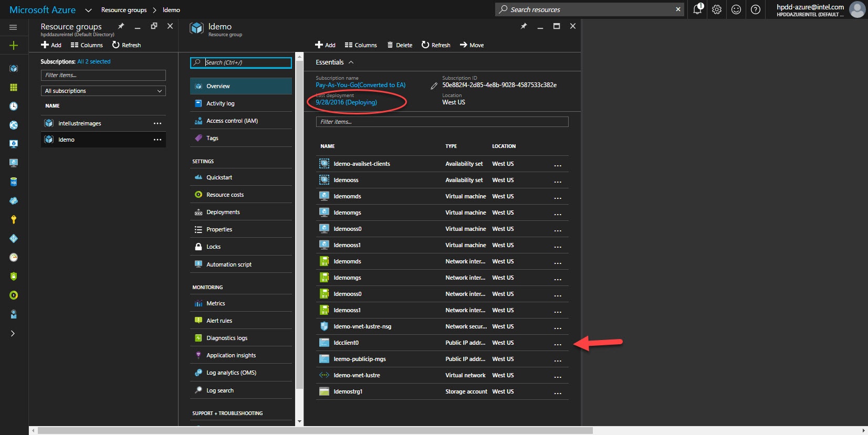Open Deployments settings item

(x=241, y=212)
